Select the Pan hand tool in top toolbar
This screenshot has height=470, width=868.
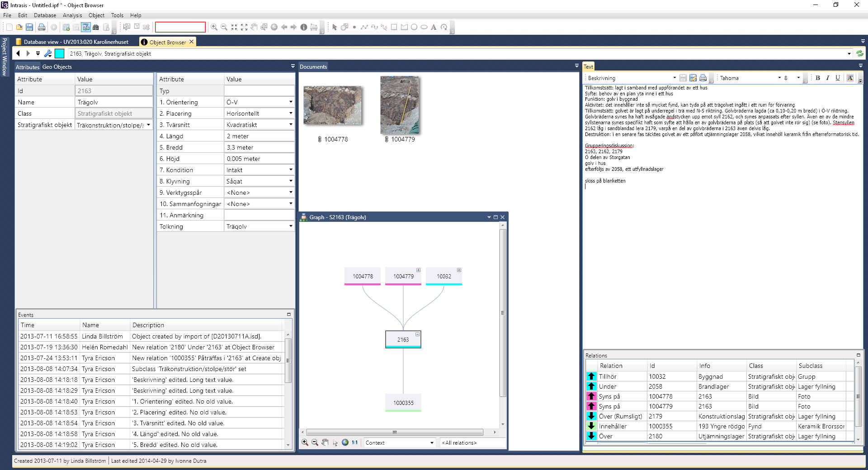[254, 27]
